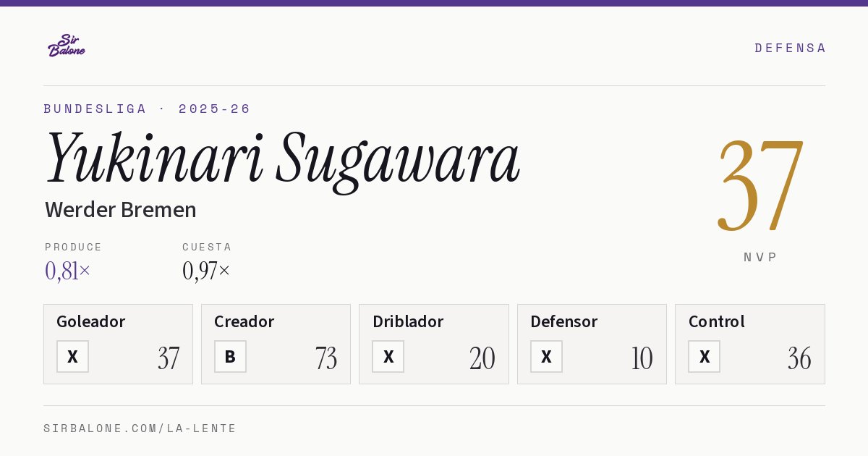Click the X grade badge in Defensor
The height and width of the screenshot is (456, 868).
[x=546, y=356]
